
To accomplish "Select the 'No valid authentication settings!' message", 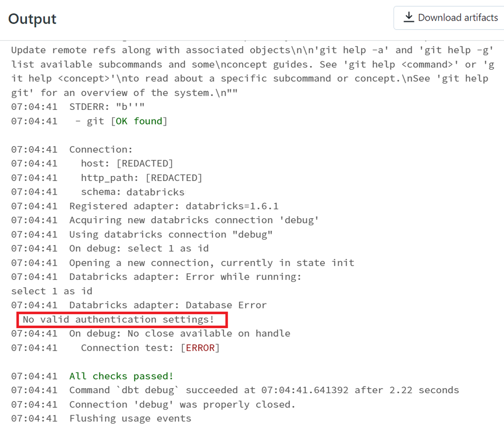I will 118,320.
